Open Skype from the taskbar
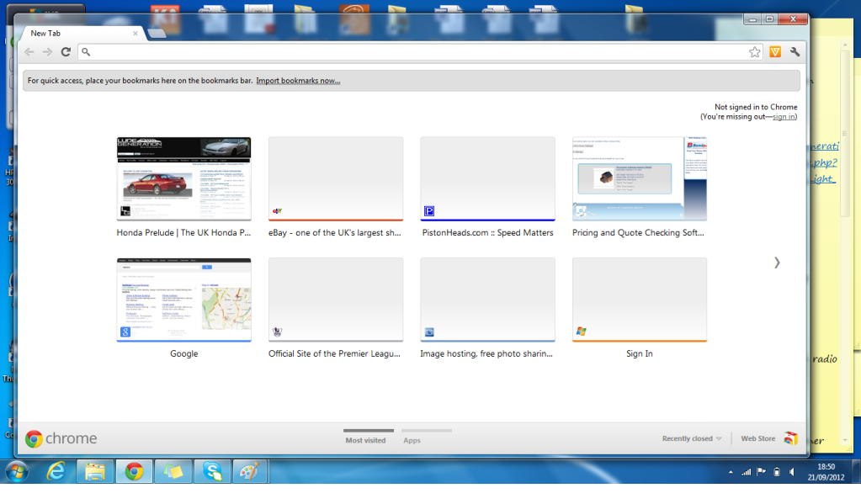The image size is (861, 504). (212, 472)
